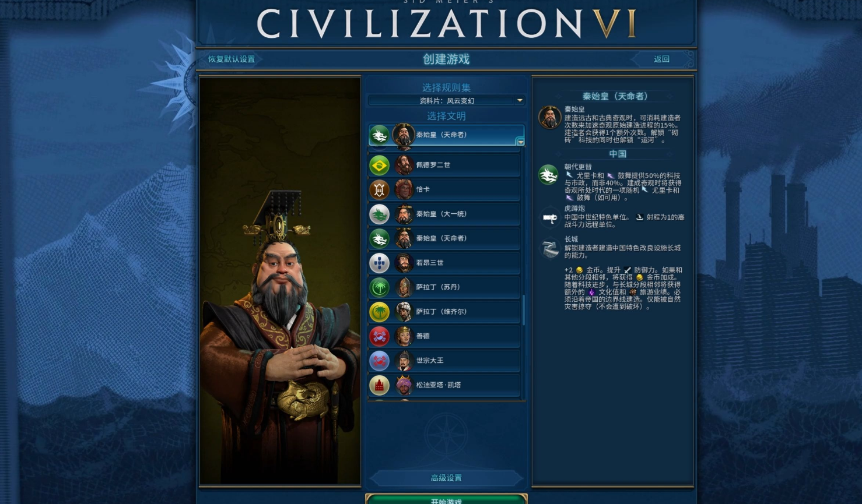Click the dragon icon beside 秦始皇（大一统）

coord(379,214)
